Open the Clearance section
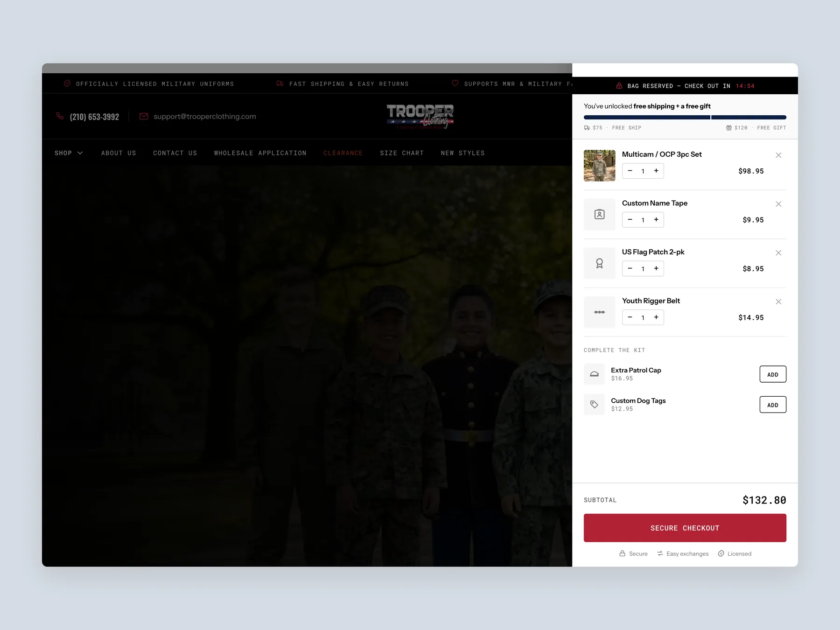 coord(343,153)
